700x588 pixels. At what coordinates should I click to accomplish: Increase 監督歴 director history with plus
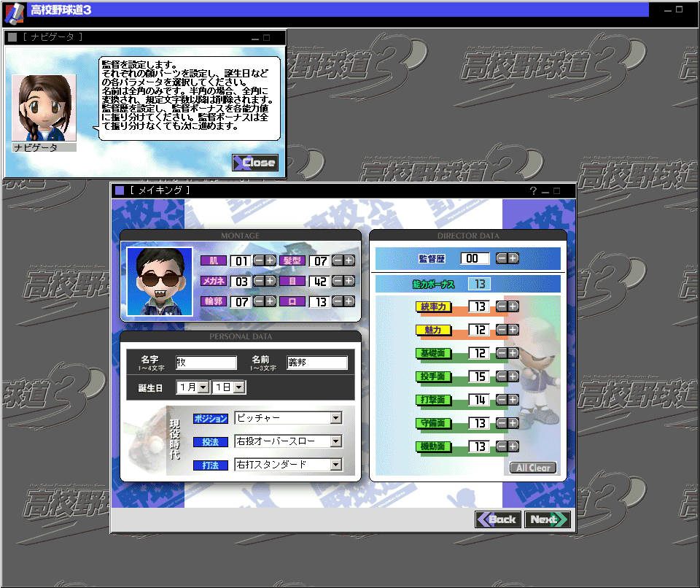(513, 258)
